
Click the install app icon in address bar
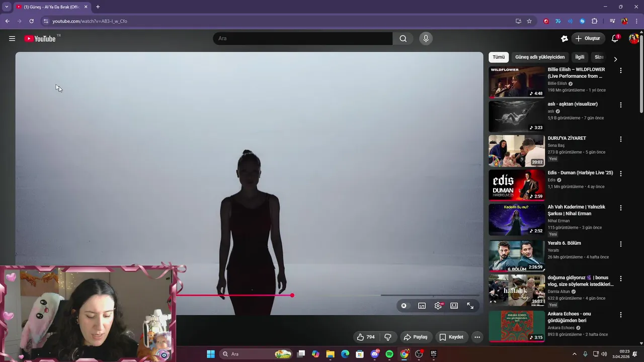tap(518, 21)
